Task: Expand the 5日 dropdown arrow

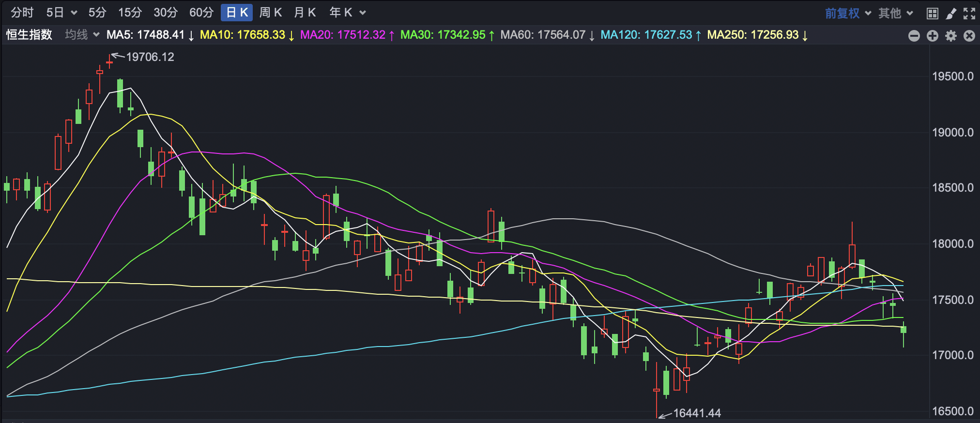Action: coord(74,13)
